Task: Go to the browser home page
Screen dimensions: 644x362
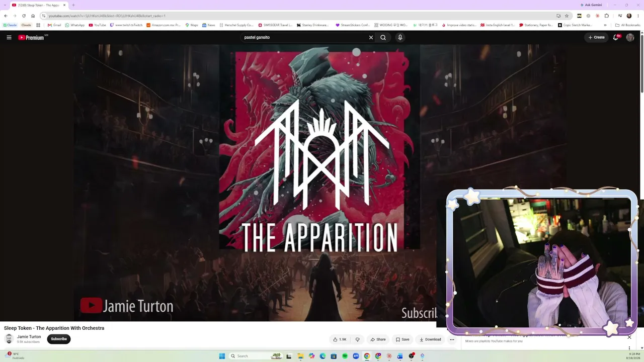Action: coord(33,16)
